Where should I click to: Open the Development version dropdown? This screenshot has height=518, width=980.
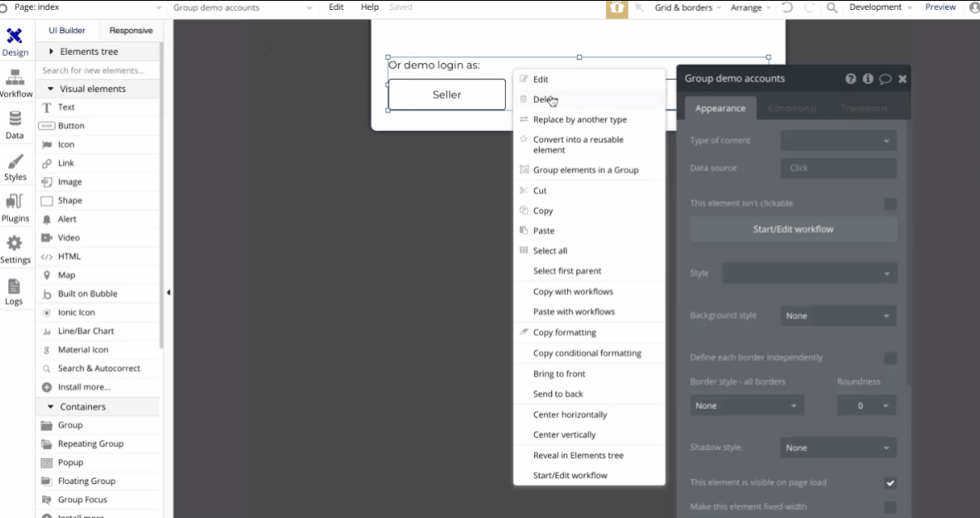[880, 7]
